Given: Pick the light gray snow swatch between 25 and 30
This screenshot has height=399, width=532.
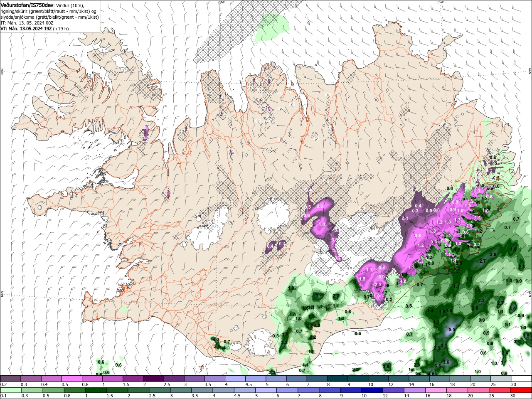Looking at the screenshot, I should 501,379.
